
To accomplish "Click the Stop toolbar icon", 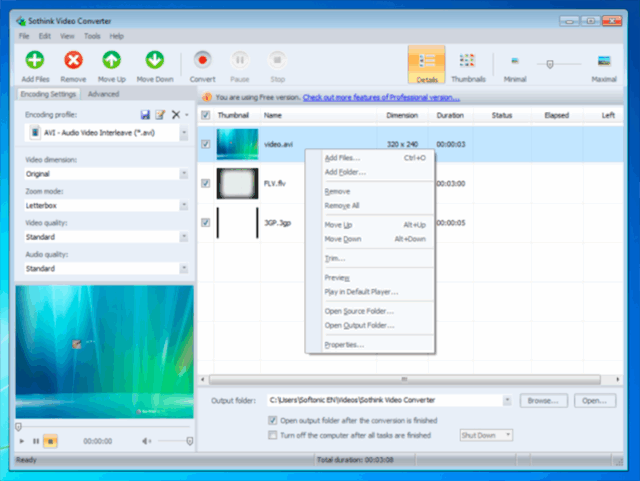I will tap(277, 60).
